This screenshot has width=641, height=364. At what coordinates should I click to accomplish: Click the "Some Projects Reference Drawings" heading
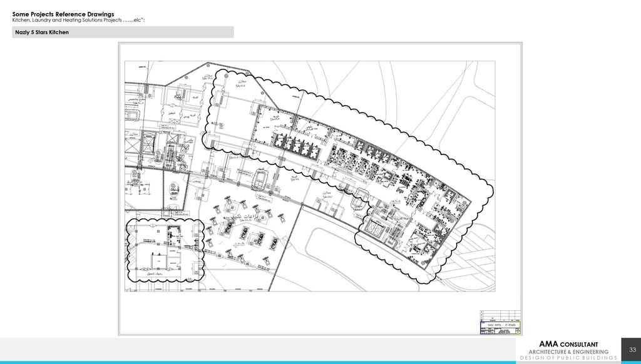(63, 14)
